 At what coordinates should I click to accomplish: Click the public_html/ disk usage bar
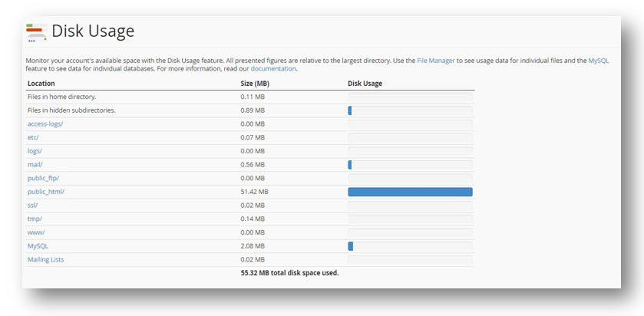410,192
